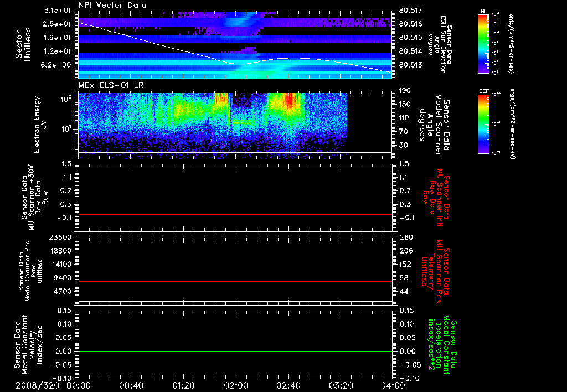Click the 6.2e+00 sector tick value
Viewport: 567px width, 392px height.
tap(57, 65)
